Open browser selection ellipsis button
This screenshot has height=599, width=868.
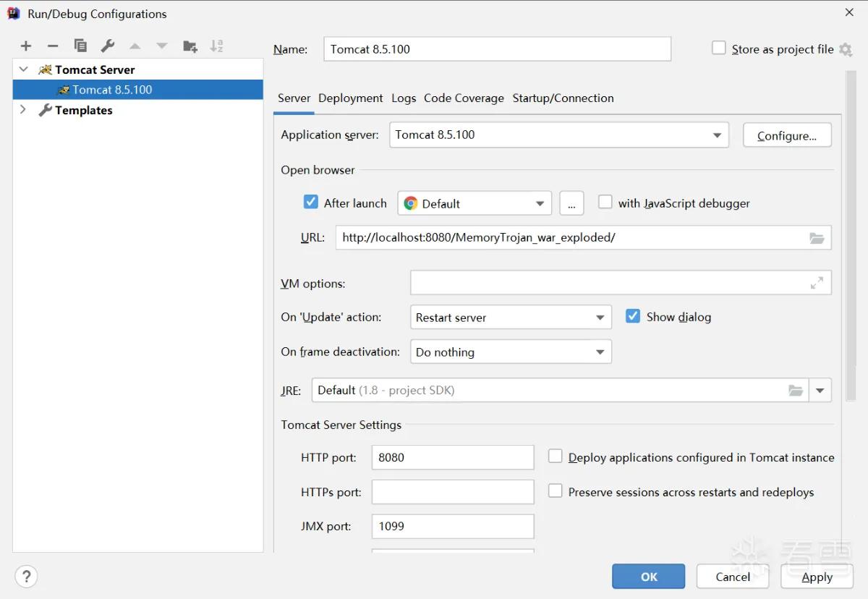[571, 203]
